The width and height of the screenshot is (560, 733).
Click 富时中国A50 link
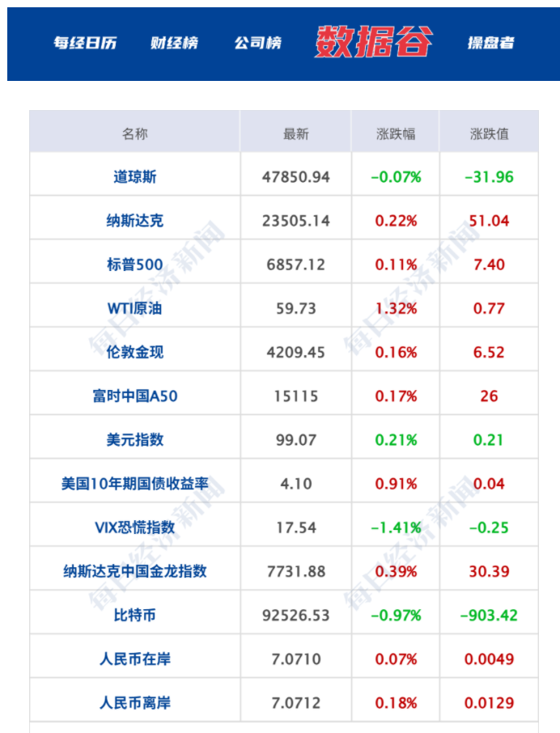tap(135, 396)
